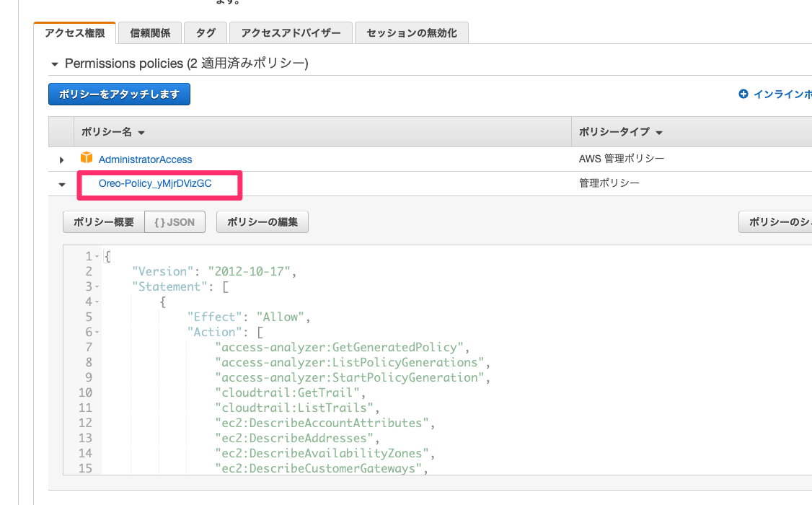Click the "Statement" key in JSON
The image size is (812, 505).
pos(169,287)
